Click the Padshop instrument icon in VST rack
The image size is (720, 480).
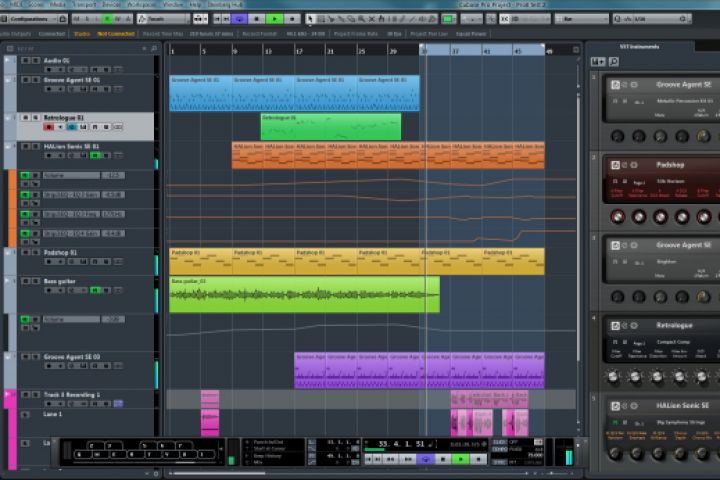pos(614,164)
